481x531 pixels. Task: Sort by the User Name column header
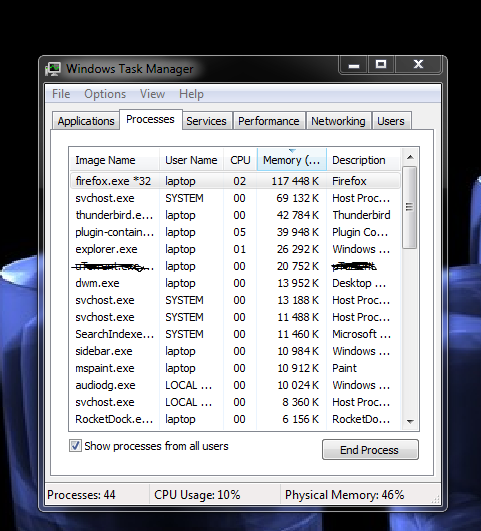pyautogui.click(x=191, y=160)
